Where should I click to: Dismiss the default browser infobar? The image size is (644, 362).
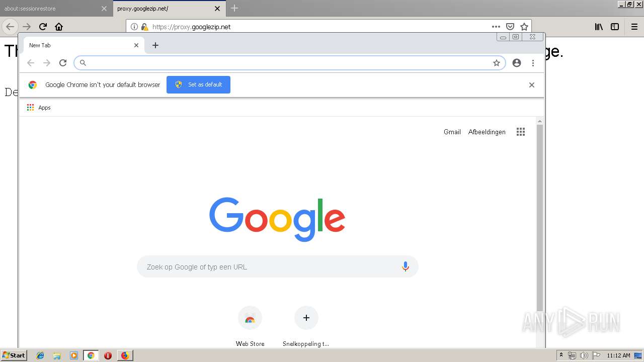pos(532,85)
